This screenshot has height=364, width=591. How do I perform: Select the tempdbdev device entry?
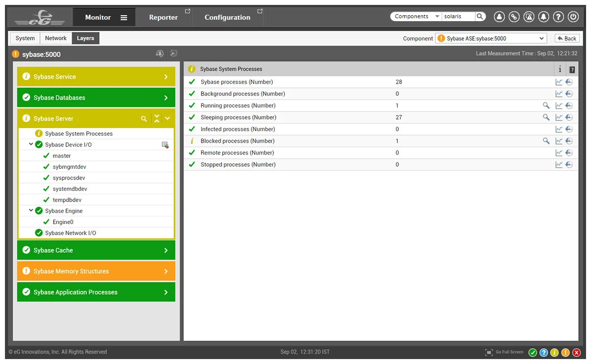[x=67, y=200]
